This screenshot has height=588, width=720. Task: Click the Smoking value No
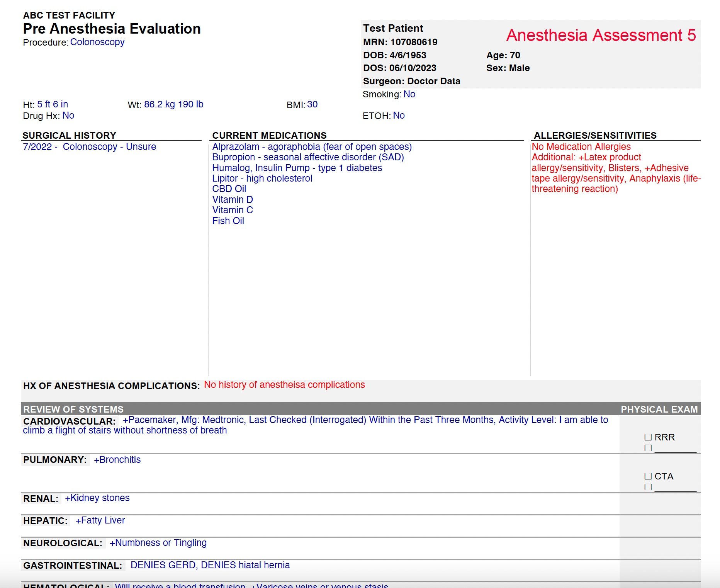(x=409, y=94)
